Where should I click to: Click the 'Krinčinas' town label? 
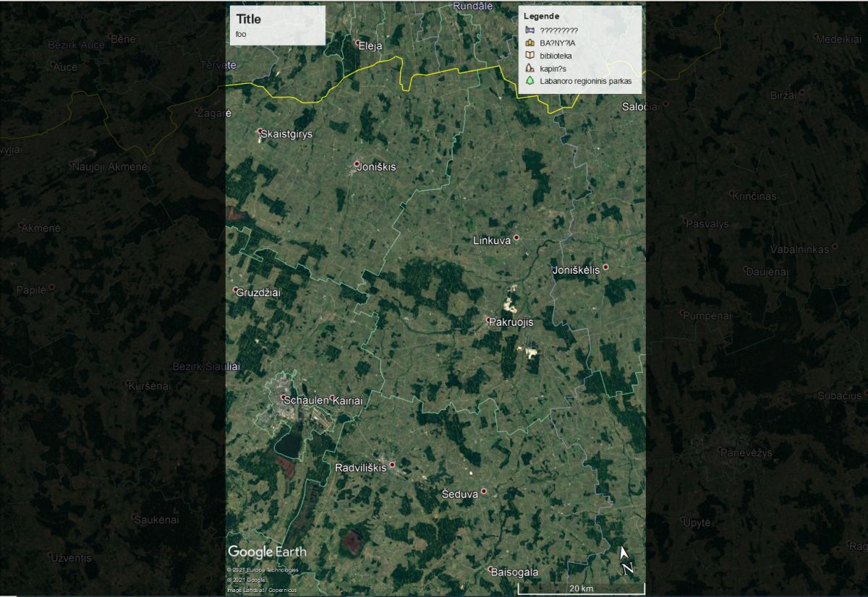(x=754, y=197)
